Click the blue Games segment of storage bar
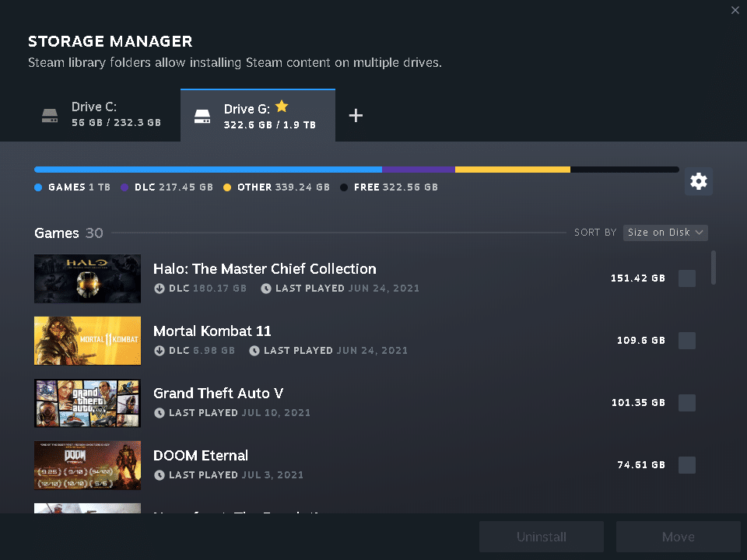Screen dimensions: 747x560 pyautogui.click(x=209, y=170)
